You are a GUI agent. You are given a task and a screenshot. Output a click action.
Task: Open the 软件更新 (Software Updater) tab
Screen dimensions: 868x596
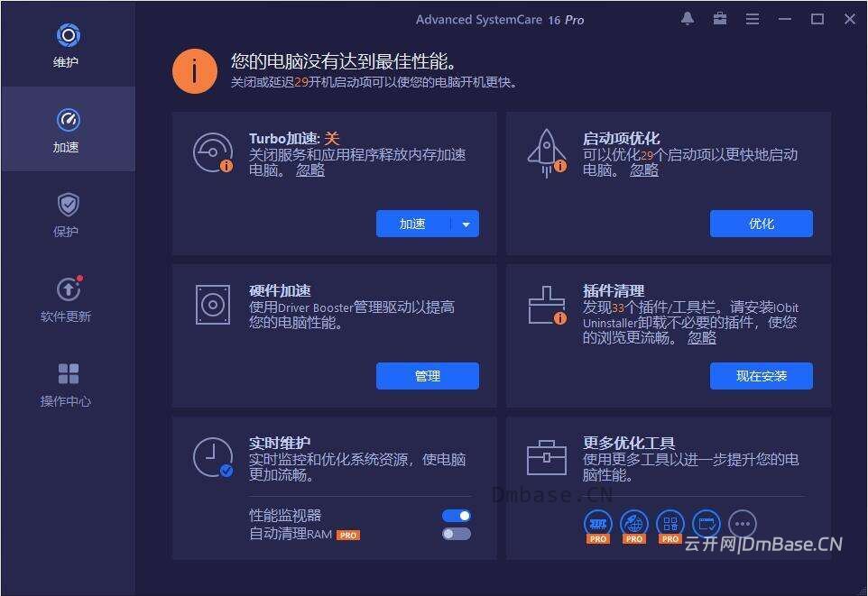68,298
